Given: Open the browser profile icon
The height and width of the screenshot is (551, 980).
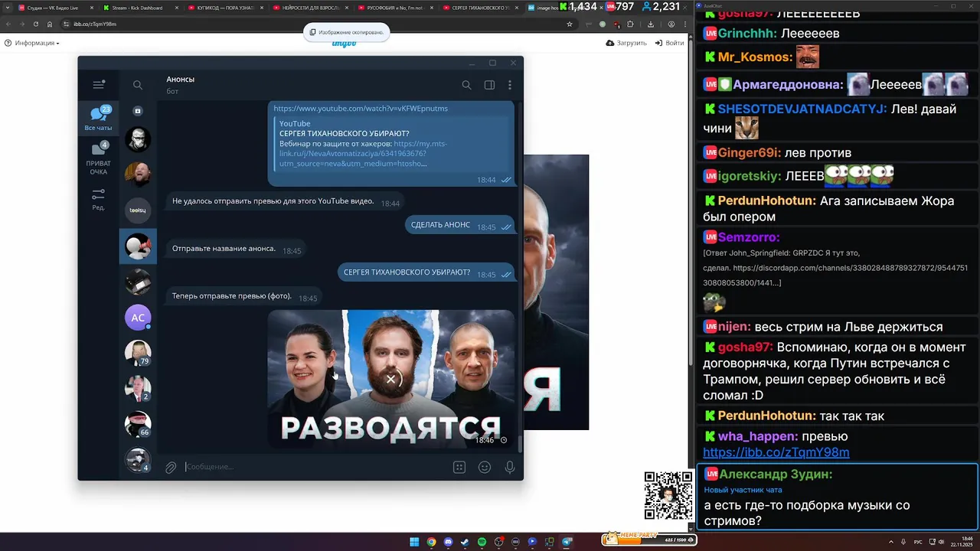Looking at the screenshot, I should point(671,24).
